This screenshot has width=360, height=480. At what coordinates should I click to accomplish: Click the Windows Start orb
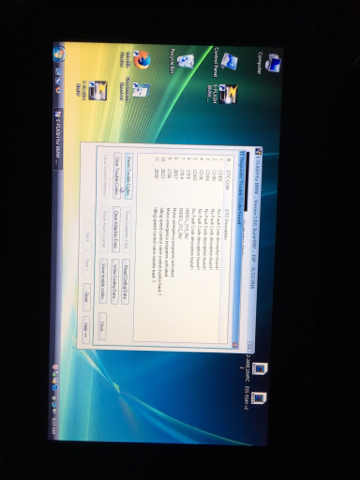click(x=59, y=54)
